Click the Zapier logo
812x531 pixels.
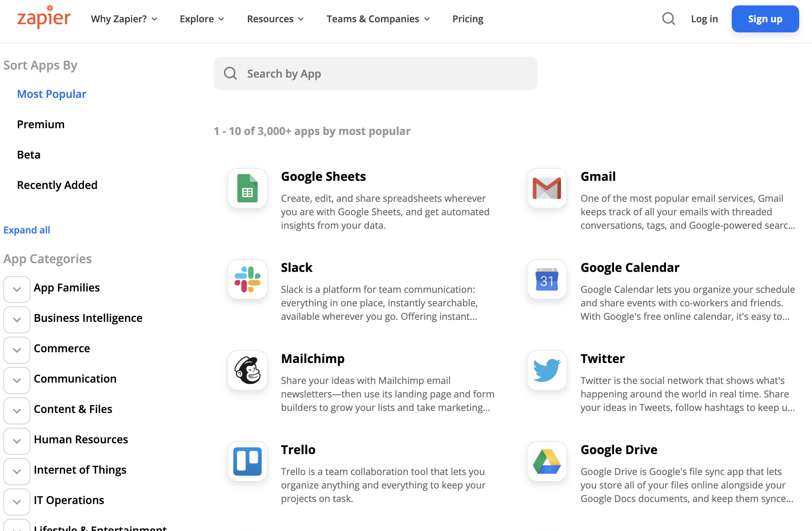click(44, 17)
